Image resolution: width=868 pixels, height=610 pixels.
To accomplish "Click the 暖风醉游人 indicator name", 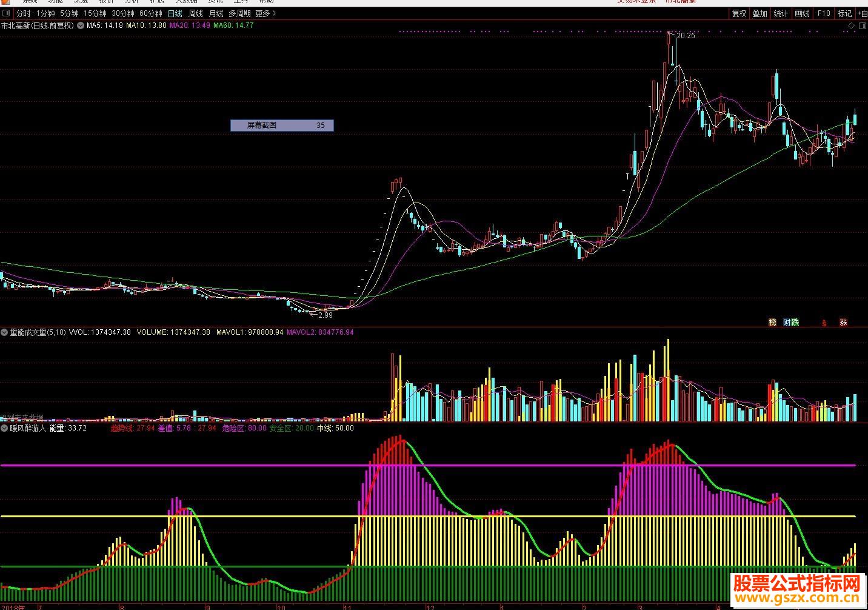I will 28,428.
